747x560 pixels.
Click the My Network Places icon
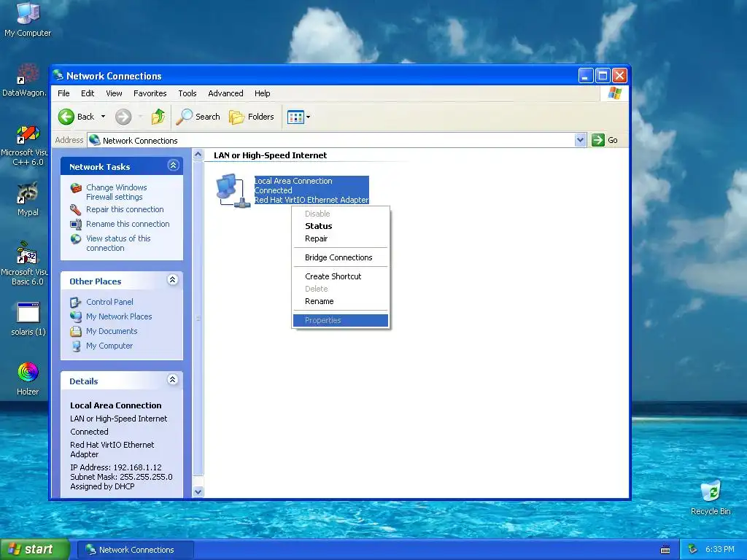[75, 316]
